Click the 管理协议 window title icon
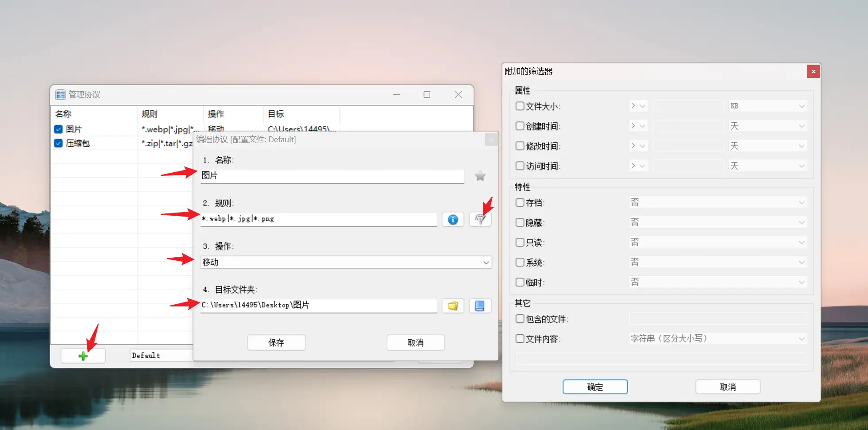This screenshot has width=868, height=430. tap(60, 94)
